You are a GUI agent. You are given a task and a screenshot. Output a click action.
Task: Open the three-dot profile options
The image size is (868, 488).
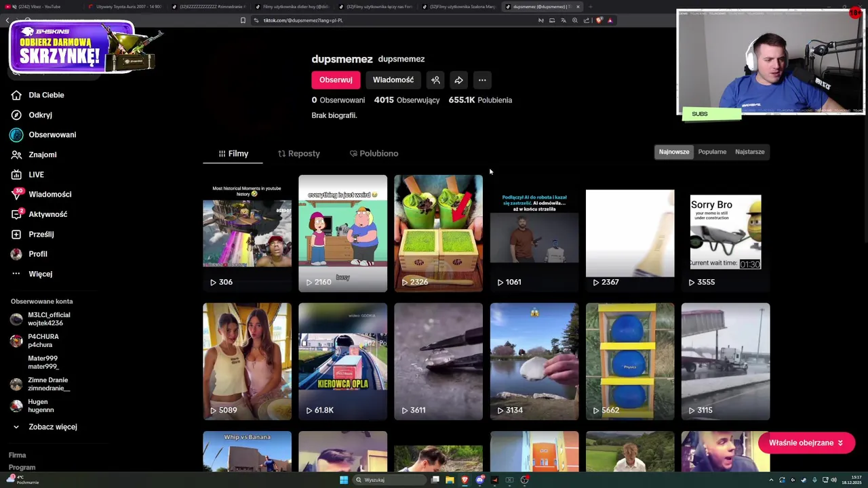[482, 80]
